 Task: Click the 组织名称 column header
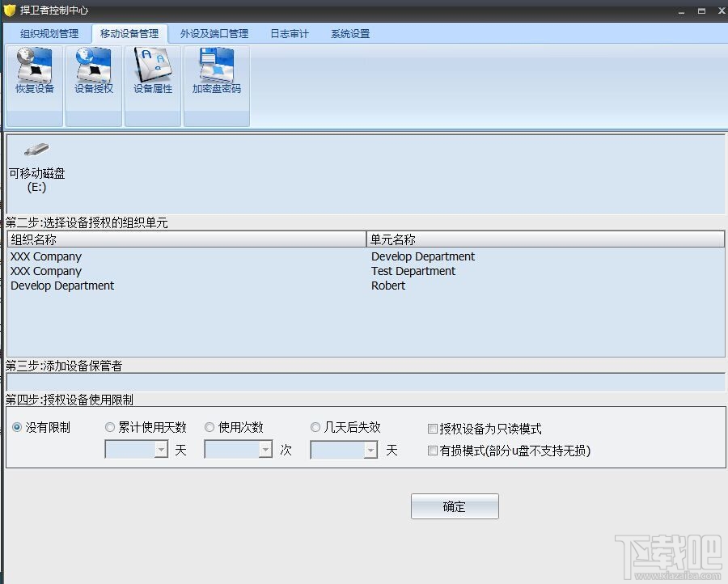coord(187,239)
